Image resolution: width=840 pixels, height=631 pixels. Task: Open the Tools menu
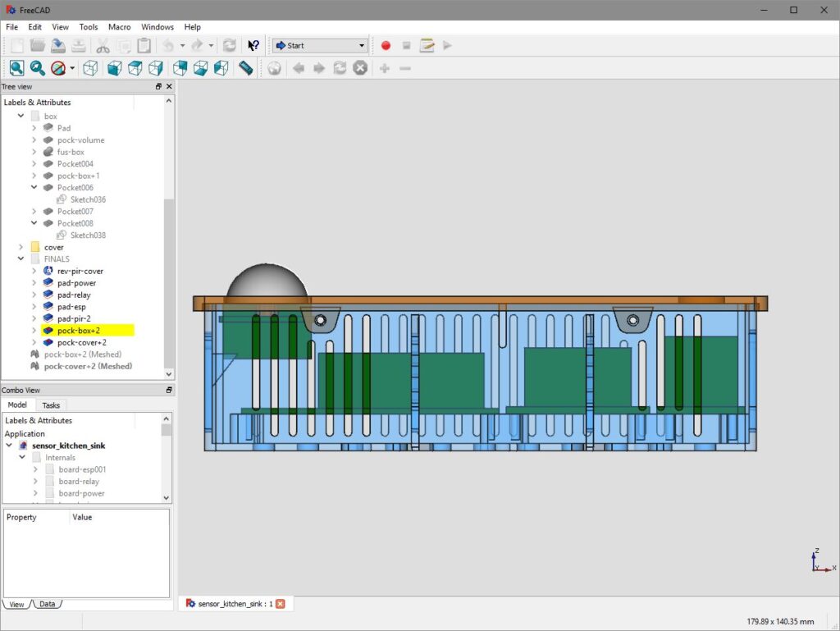pos(89,27)
